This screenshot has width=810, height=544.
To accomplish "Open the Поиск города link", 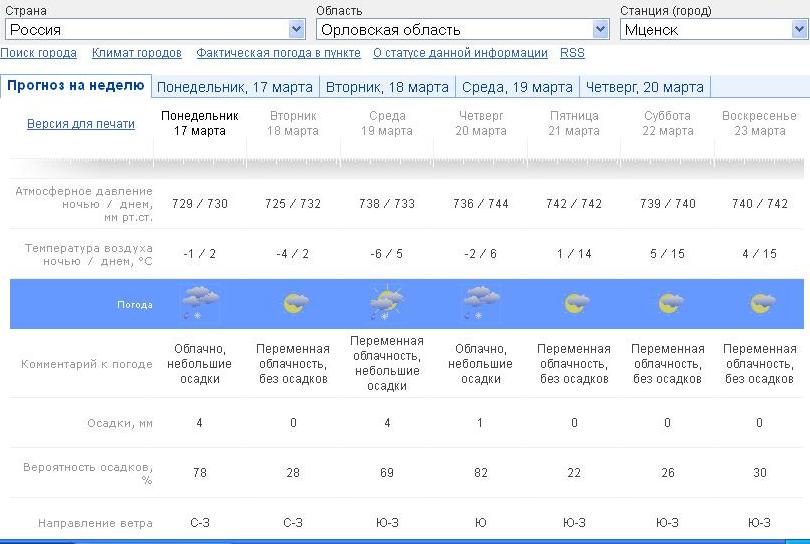I will 39,53.
